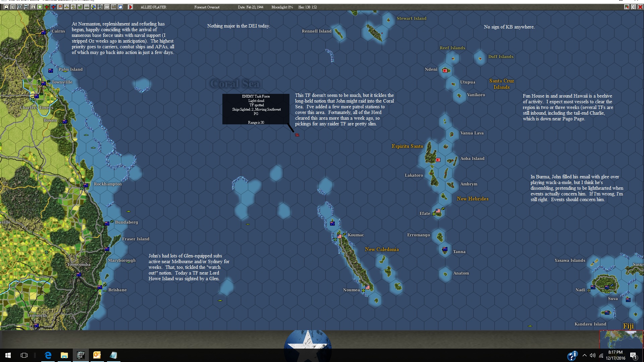644x362 pixels.
Task: Click the OP operations report icon
Action: click(x=107, y=7)
